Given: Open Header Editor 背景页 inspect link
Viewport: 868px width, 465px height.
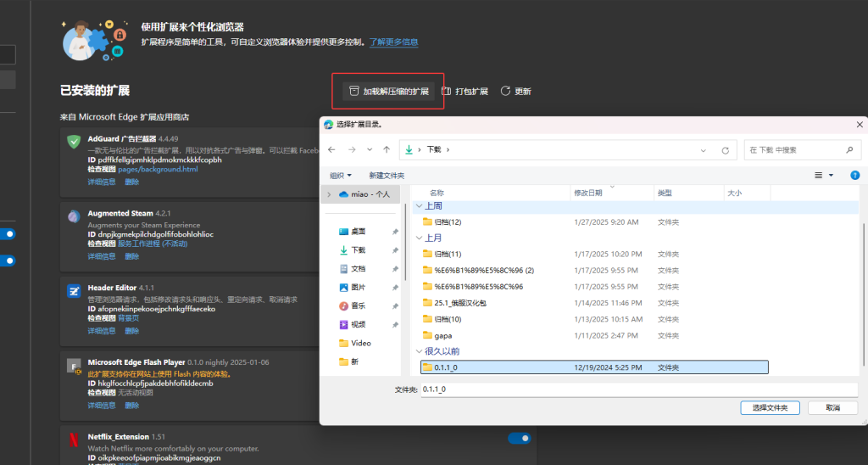Looking at the screenshot, I should (129, 318).
